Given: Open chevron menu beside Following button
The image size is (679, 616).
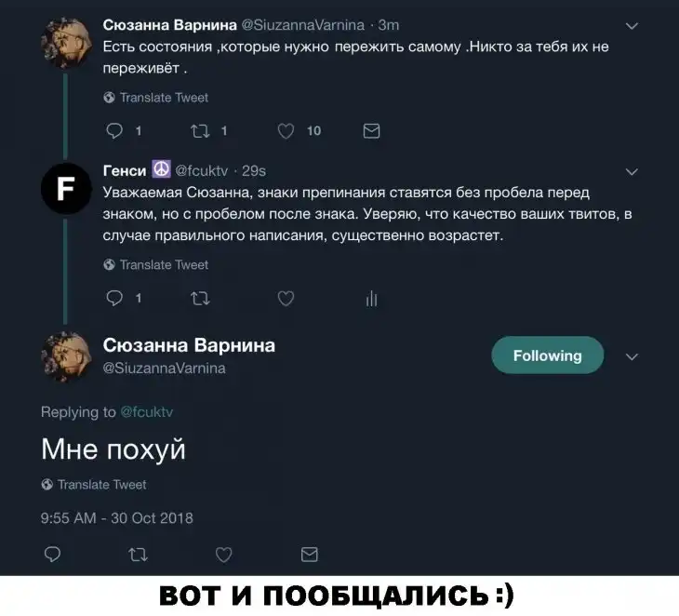Looking at the screenshot, I should tap(632, 357).
